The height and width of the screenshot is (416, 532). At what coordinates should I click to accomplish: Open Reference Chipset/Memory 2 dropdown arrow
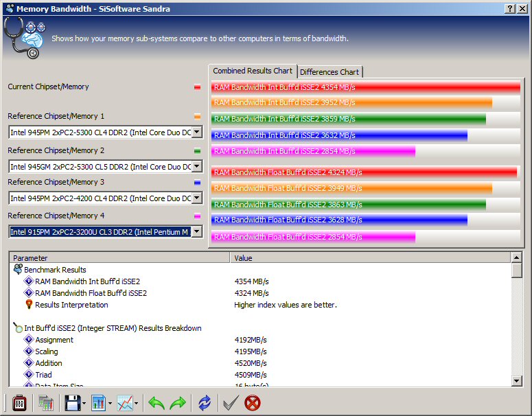197,166
